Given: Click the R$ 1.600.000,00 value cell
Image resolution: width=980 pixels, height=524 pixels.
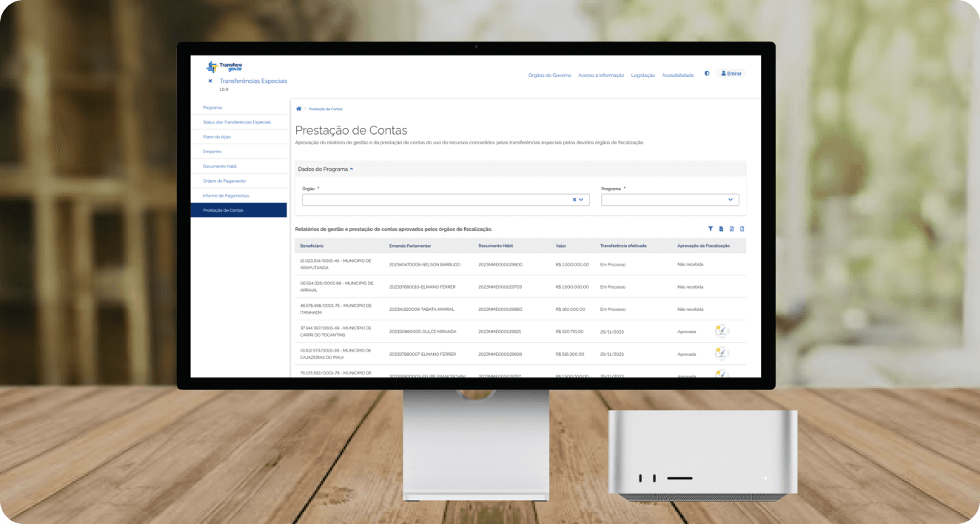Looking at the screenshot, I should pos(572,286).
